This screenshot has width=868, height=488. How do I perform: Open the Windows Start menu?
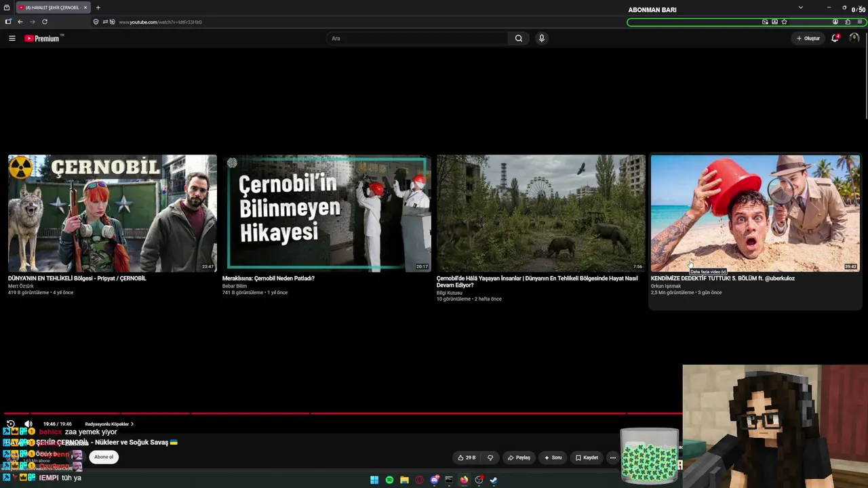(374, 480)
